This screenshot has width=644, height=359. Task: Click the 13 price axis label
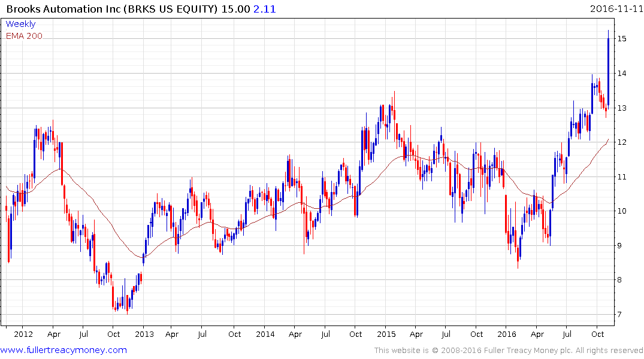(622, 108)
